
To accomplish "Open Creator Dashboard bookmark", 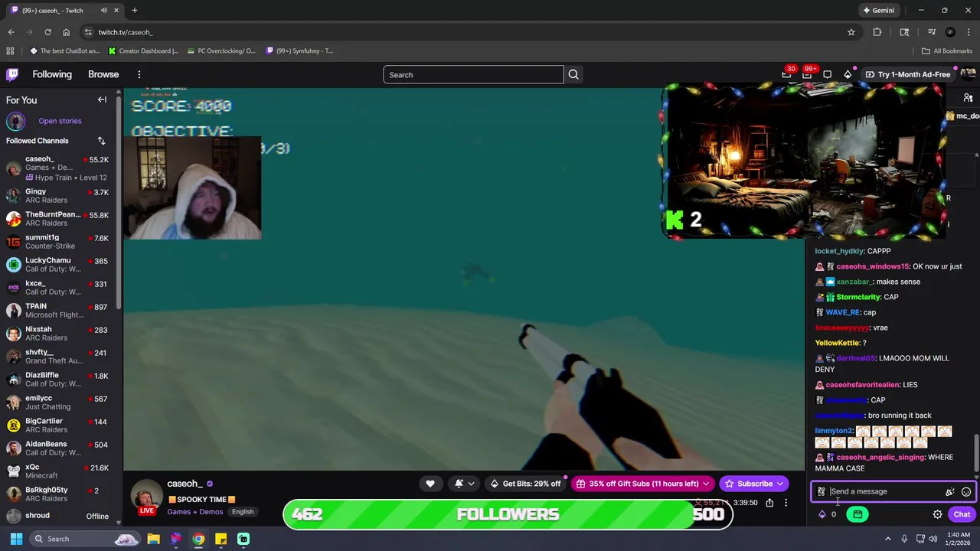I will click(x=143, y=51).
